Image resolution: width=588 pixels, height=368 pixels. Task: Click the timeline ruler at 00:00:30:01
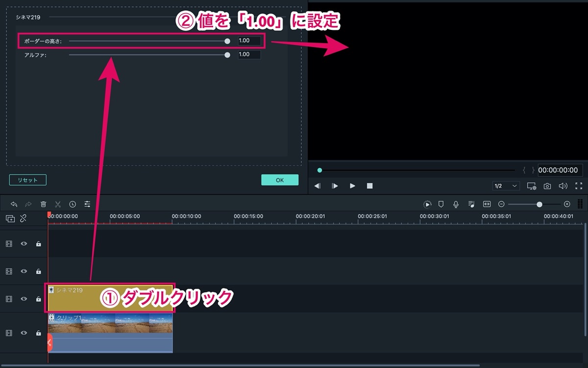[435, 216]
